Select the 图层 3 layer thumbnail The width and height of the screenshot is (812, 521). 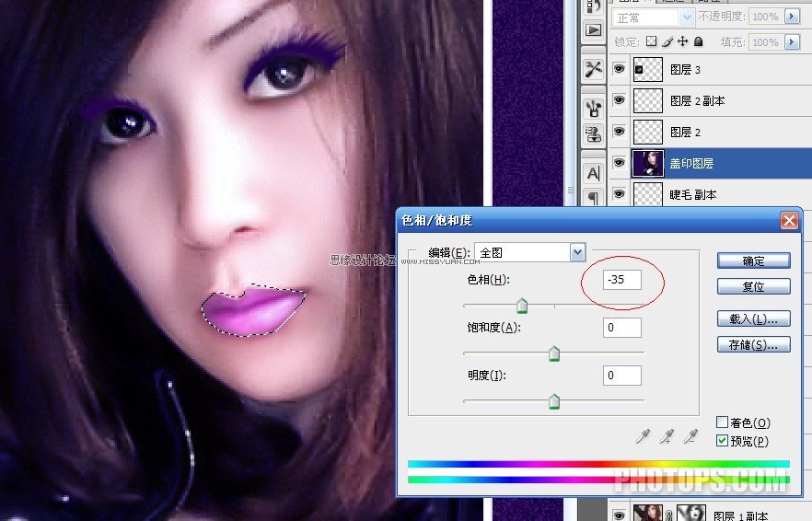(x=648, y=69)
